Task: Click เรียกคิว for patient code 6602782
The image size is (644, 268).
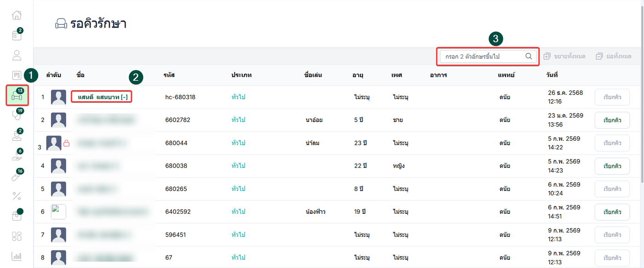Action: coord(612,120)
